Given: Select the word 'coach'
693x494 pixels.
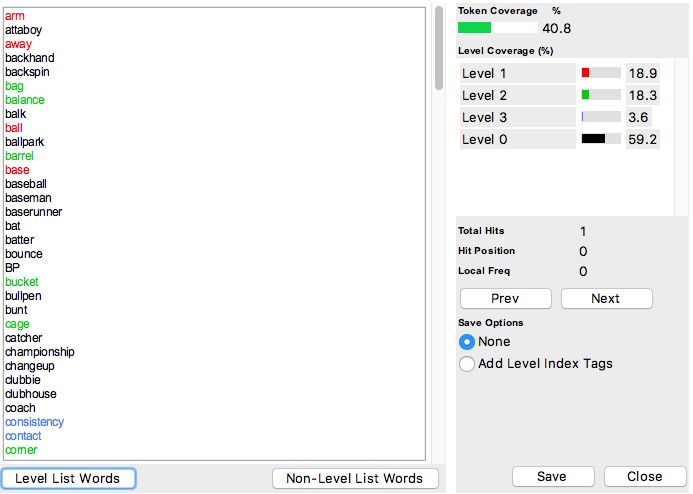Looking at the screenshot, I should click(20, 408).
